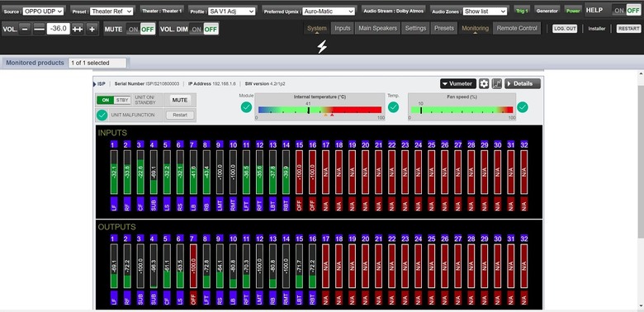Click the Audio Stream : Dolby Atmos label
The height and width of the screenshot is (312, 644).
point(394,11)
